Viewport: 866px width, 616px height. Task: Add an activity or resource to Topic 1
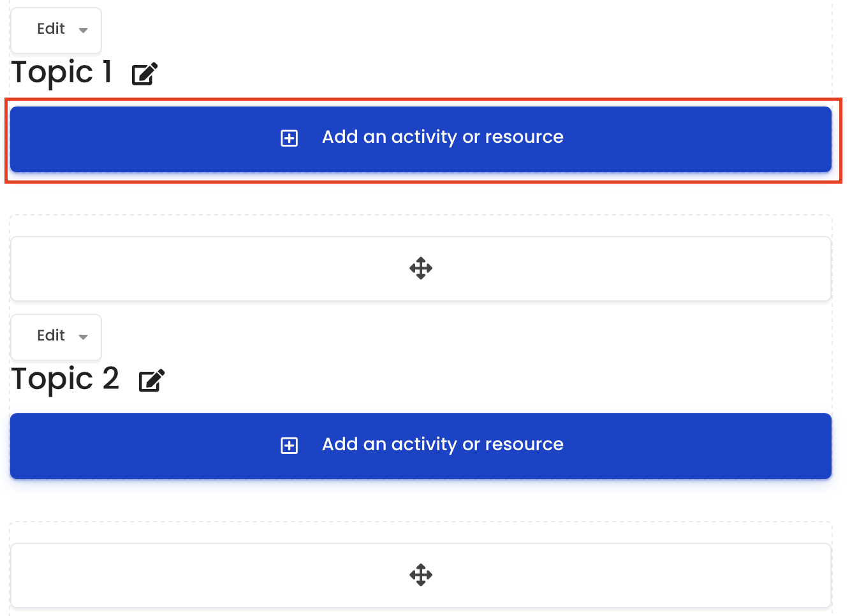pos(421,139)
